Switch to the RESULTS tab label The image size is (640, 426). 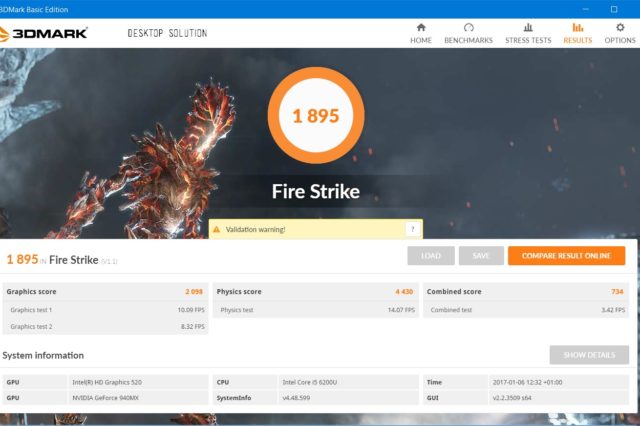click(x=578, y=40)
